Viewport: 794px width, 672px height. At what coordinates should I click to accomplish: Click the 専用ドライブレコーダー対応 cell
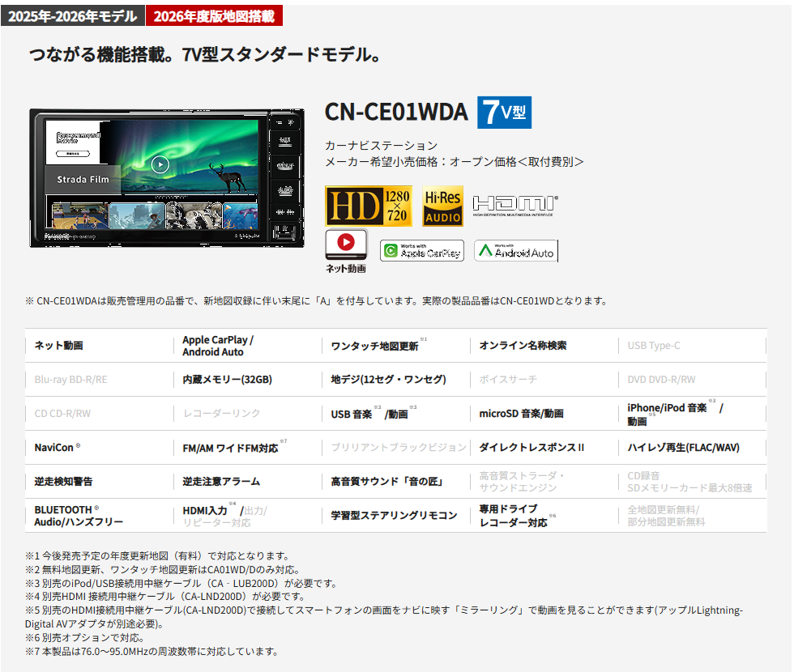pyautogui.click(x=544, y=516)
